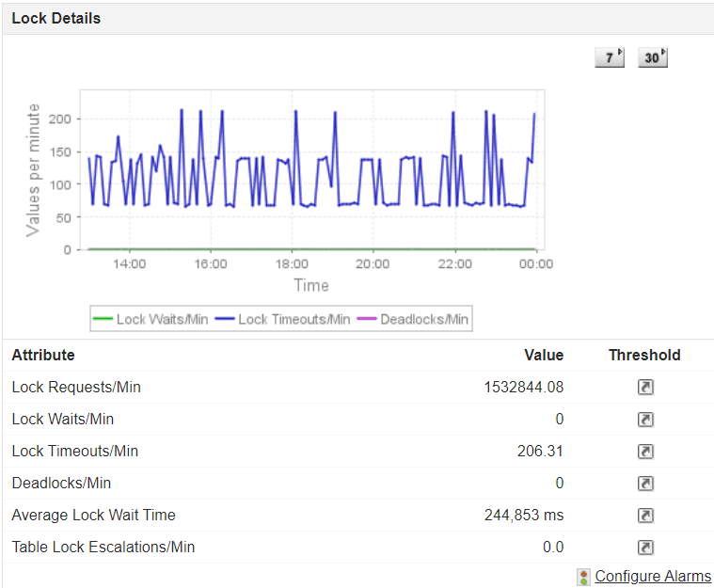Click the Average Lock Wait Time row label
The width and height of the screenshot is (714, 588).
(x=93, y=516)
